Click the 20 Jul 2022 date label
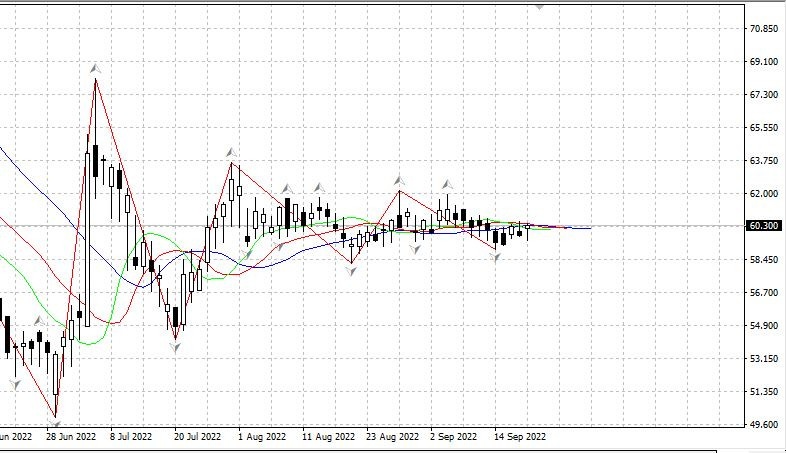Image resolution: width=786 pixels, height=453 pixels. point(197,437)
